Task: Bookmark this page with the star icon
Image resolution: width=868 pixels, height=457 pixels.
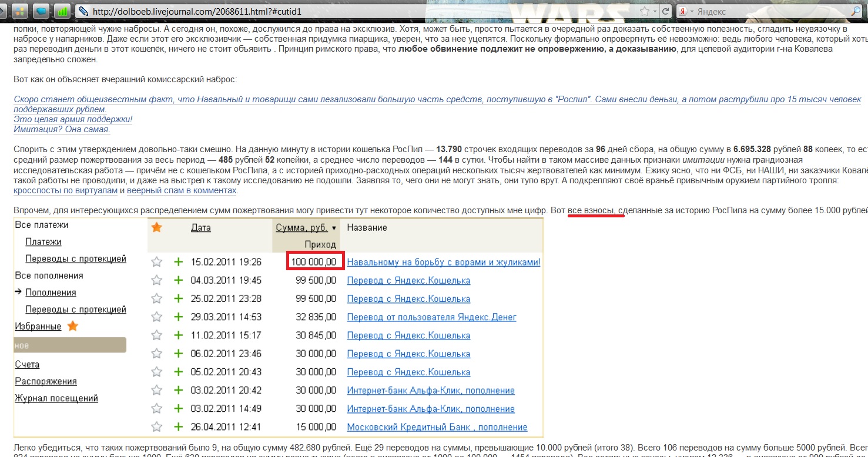Action: point(644,11)
